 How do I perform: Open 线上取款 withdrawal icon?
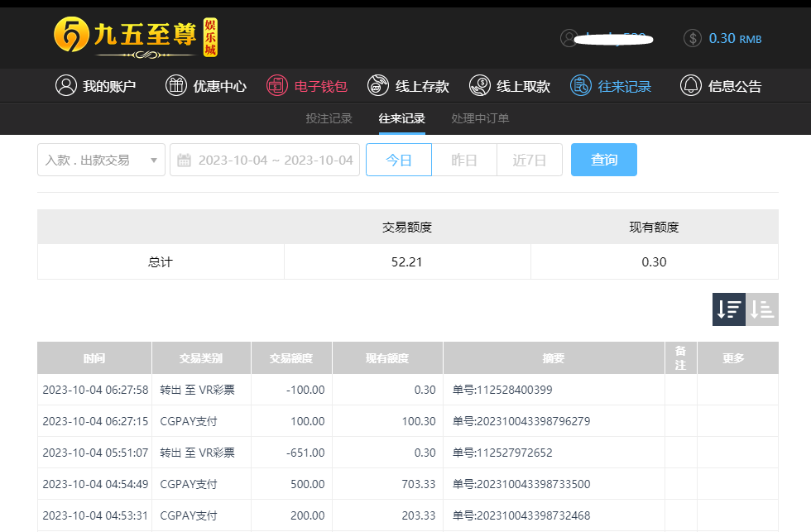coord(480,85)
